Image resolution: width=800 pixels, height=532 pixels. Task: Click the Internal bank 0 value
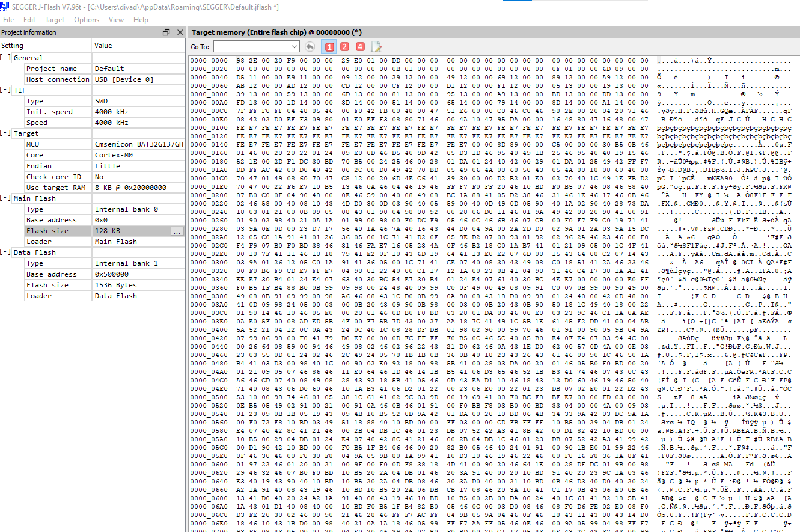point(126,209)
